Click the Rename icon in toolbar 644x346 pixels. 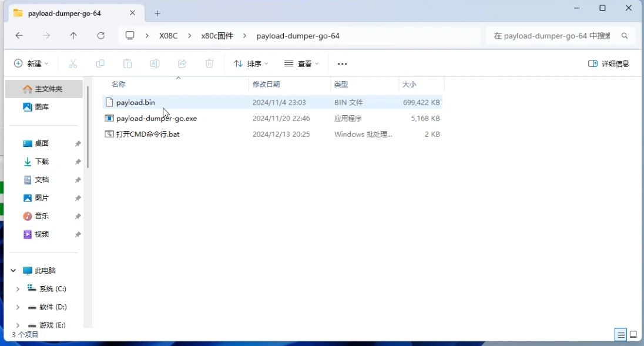pyautogui.click(x=155, y=63)
